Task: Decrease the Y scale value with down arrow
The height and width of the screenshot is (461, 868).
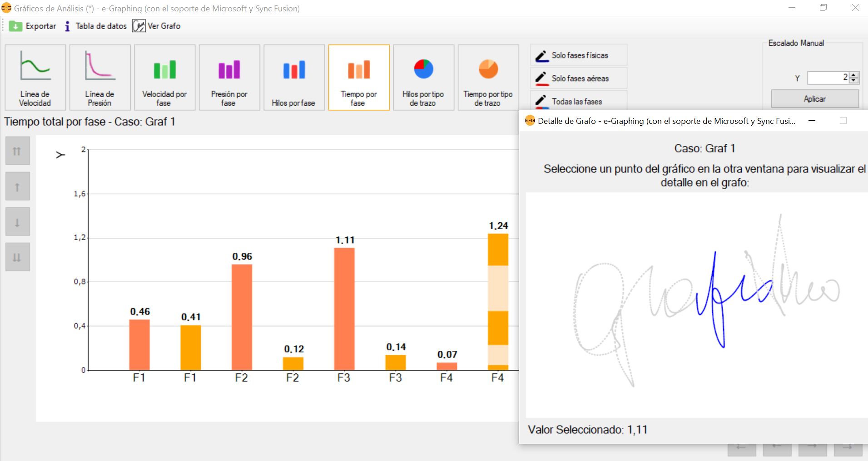Action: click(x=854, y=81)
